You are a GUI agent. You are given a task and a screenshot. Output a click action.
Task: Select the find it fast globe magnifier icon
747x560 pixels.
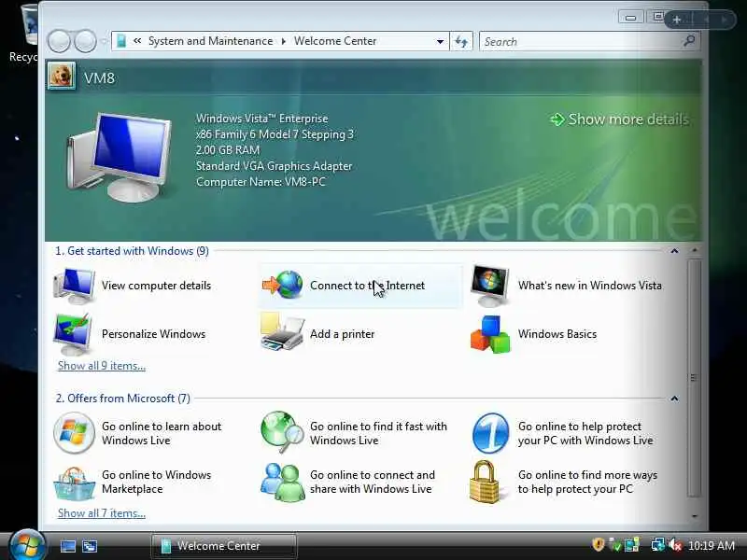point(282,432)
